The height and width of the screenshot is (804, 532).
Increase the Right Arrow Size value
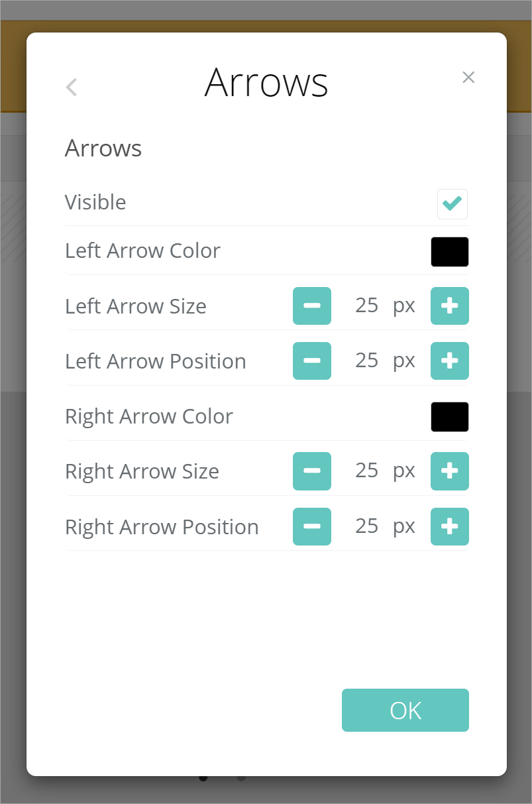[x=450, y=471]
